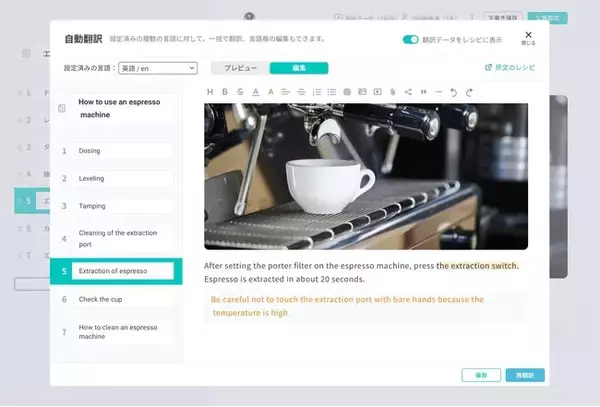Open the 原文のレシピ link
This screenshot has width=600, height=407.
[514, 68]
